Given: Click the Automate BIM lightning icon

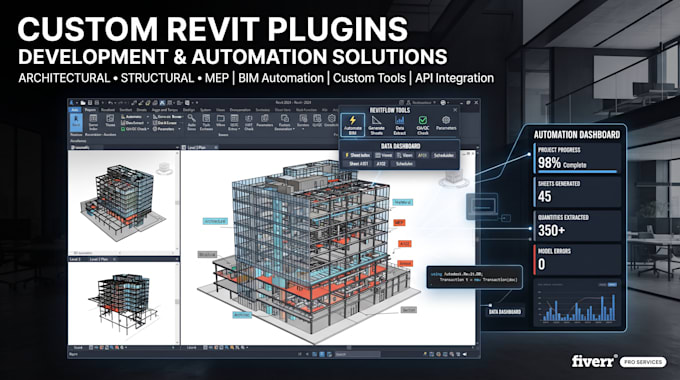Looking at the screenshot, I should 353,120.
